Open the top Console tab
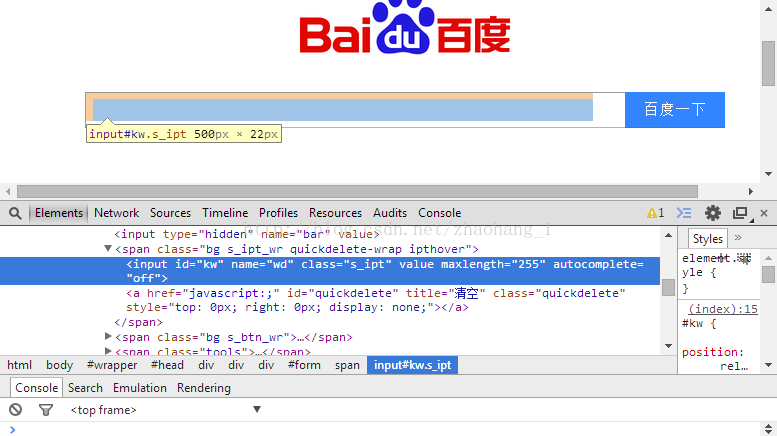The height and width of the screenshot is (436, 777). coord(440,213)
